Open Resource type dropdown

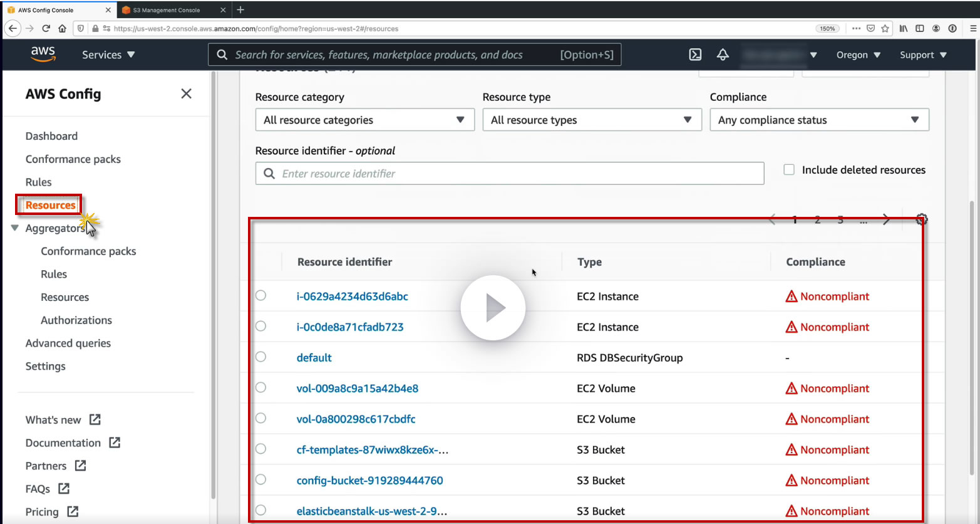[x=592, y=120]
